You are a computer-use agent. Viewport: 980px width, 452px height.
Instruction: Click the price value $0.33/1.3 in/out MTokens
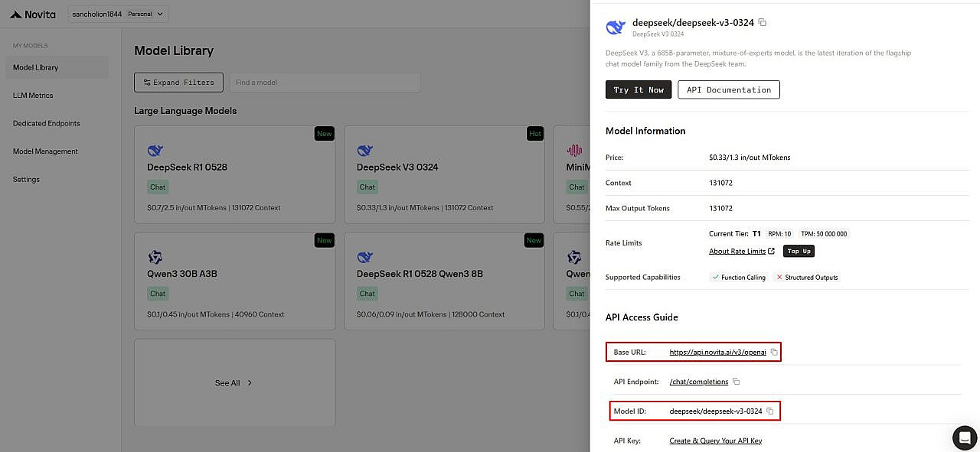point(750,158)
